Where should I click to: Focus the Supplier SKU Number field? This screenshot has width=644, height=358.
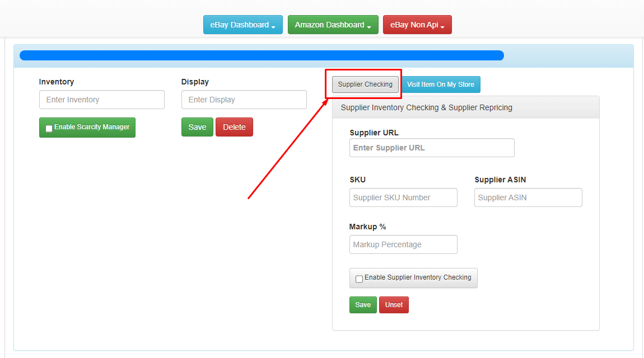403,197
